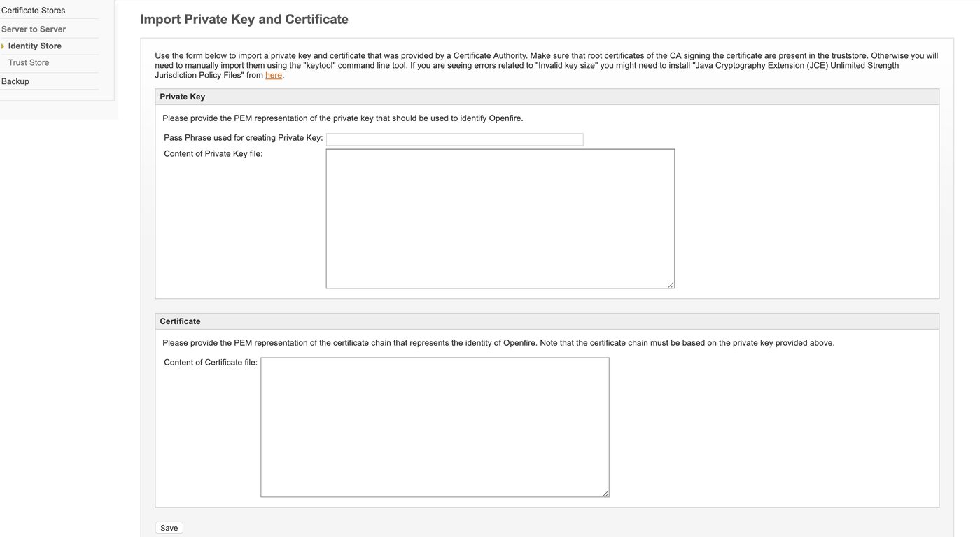The height and width of the screenshot is (537, 980).
Task: Click the Save button
Action: [x=169, y=528]
